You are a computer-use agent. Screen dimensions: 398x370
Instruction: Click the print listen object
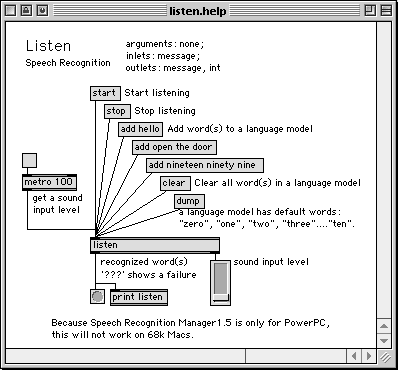[x=139, y=297]
